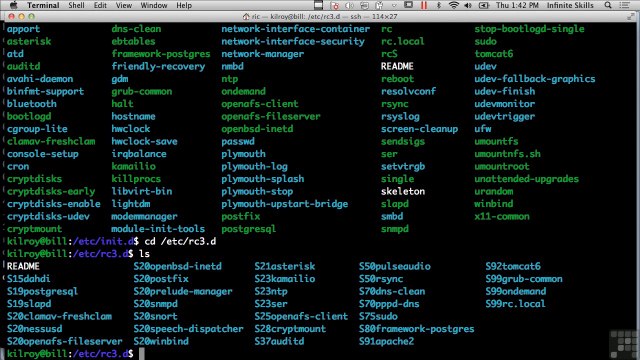The height and width of the screenshot is (360, 640).
Task: Open the volume control icon
Action: 468,5
